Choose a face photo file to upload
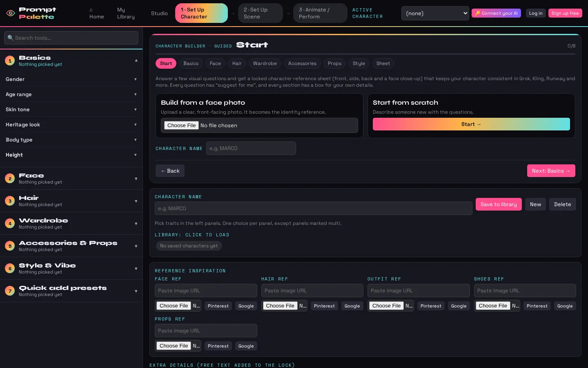The width and height of the screenshot is (588, 368). (182, 126)
